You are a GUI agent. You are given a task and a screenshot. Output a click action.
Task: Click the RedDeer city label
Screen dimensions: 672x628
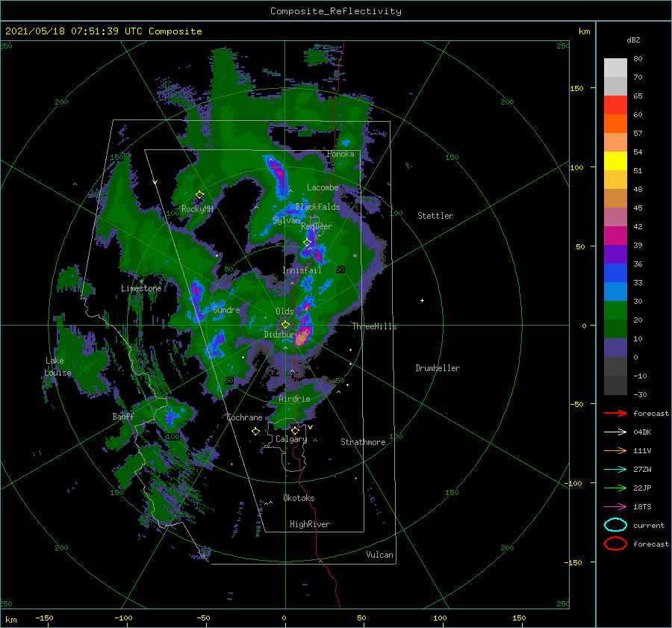317,226
